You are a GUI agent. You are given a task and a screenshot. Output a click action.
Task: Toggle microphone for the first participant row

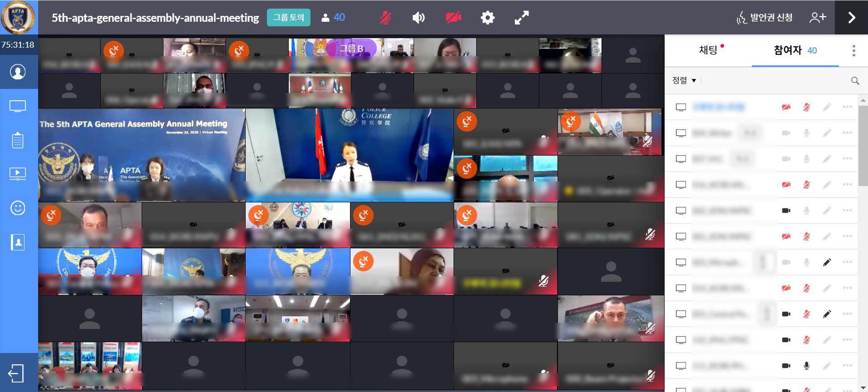pyautogui.click(x=807, y=107)
